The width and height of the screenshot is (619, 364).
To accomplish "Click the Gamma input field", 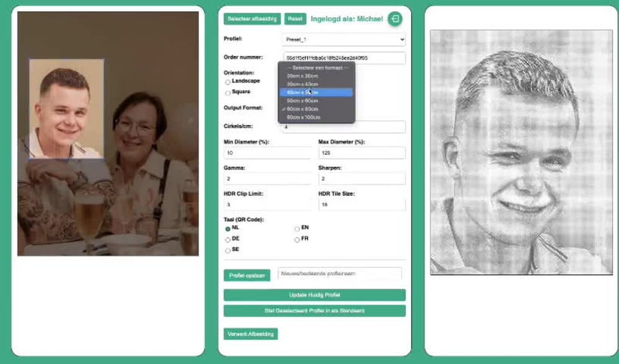I will pos(267,179).
